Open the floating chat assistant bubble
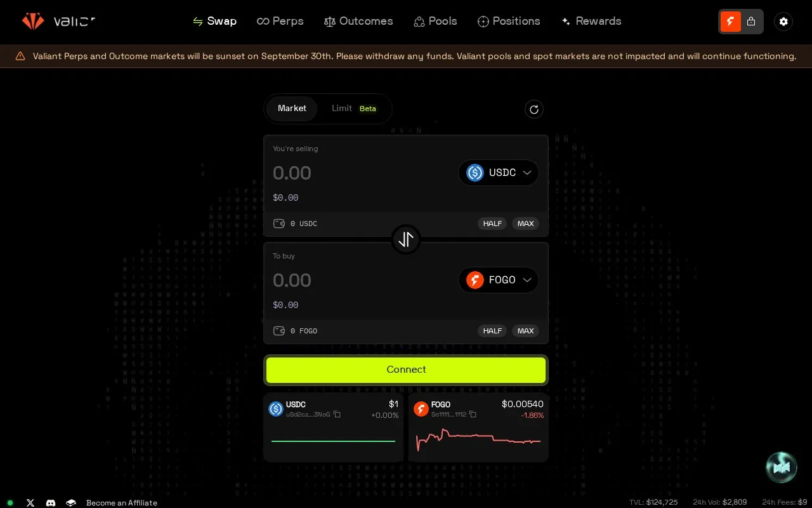812x508 pixels. 782,467
